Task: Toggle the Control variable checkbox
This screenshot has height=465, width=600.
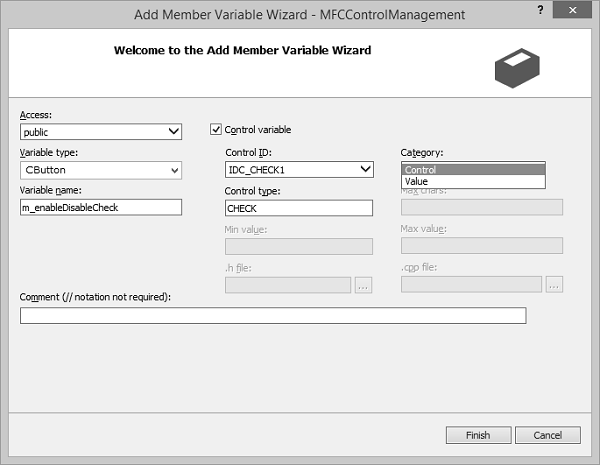Action: (216, 129)
